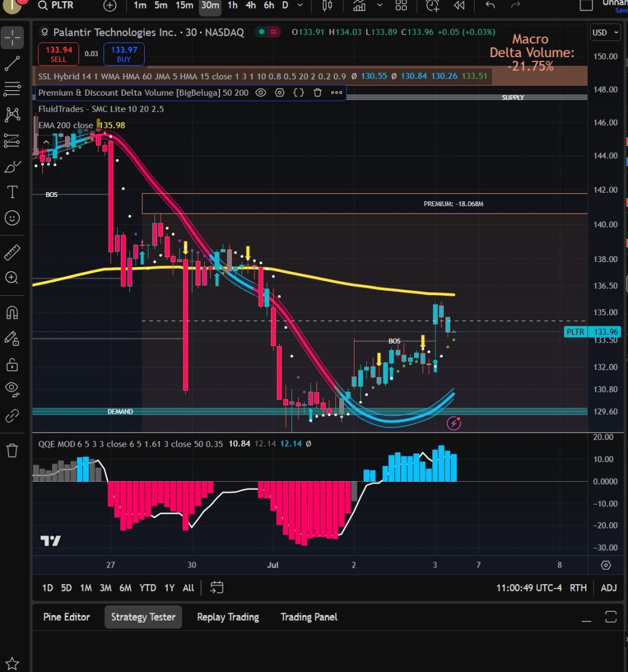Expand the time interval dropdown chevron
Screen dimensions: 628x672
(x=301, y=5)
